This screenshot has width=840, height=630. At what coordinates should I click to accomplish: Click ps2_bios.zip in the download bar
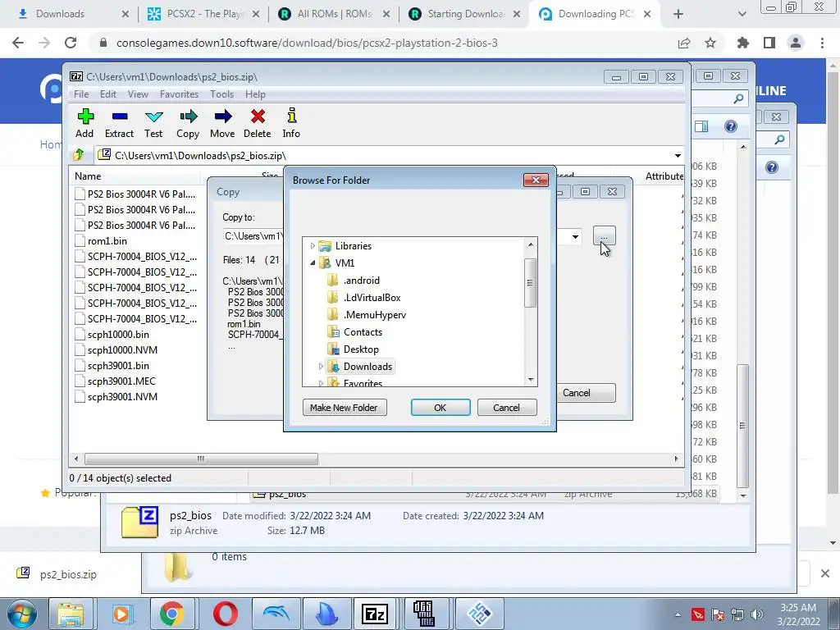[68, 574]
